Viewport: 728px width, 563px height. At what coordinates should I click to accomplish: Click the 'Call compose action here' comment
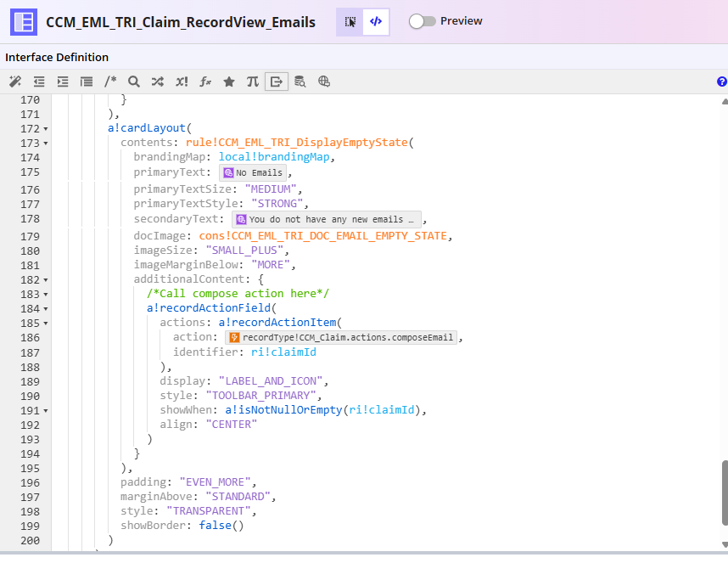coord(238,293)
